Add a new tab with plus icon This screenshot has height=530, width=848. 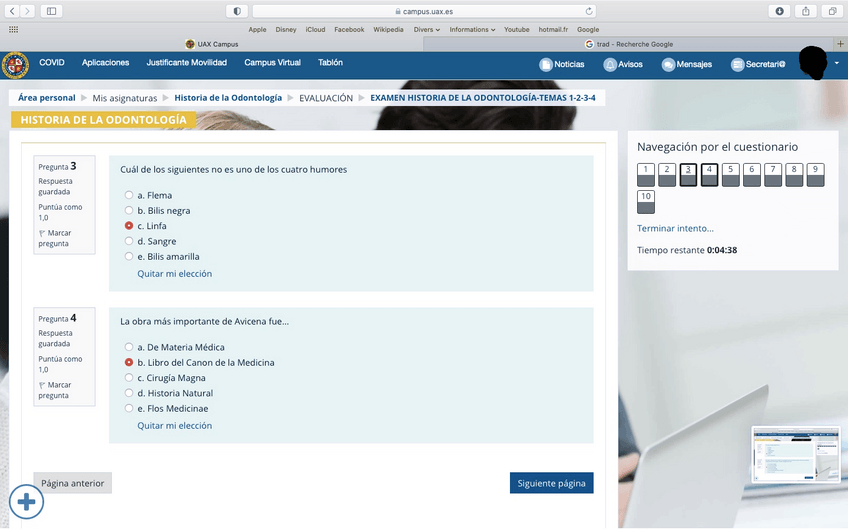coord(840,44)
